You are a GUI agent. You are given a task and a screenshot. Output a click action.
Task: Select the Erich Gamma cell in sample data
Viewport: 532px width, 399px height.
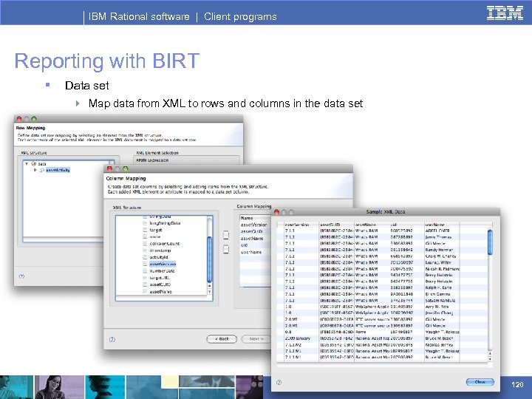point(441,294)
